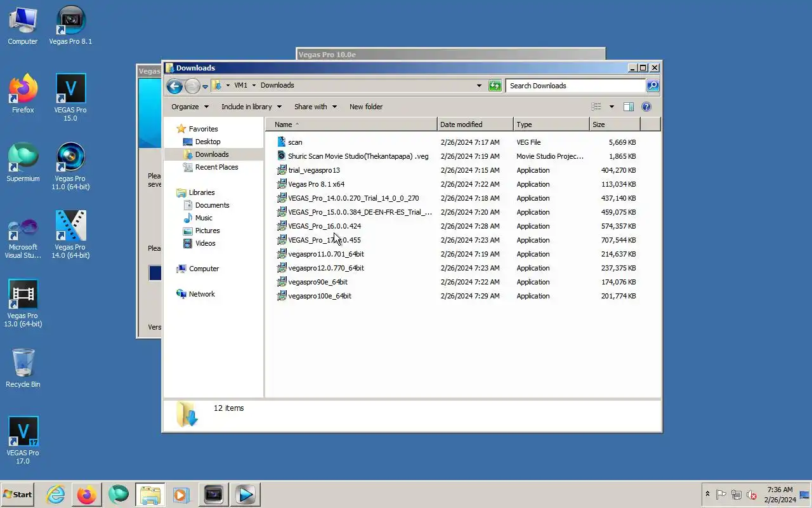
Task: Click the Start button
Action: tap(17, 494)
